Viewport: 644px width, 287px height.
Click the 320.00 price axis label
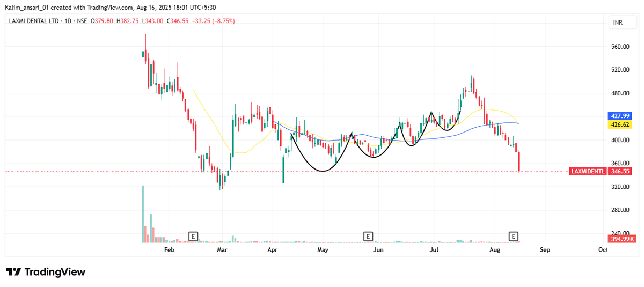click(x=620, y=187)
